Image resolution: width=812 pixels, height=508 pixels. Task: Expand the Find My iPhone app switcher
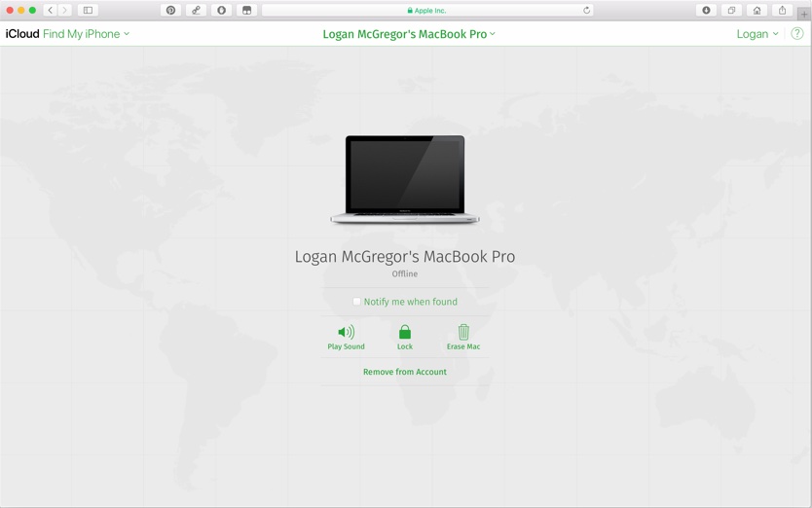86,34
